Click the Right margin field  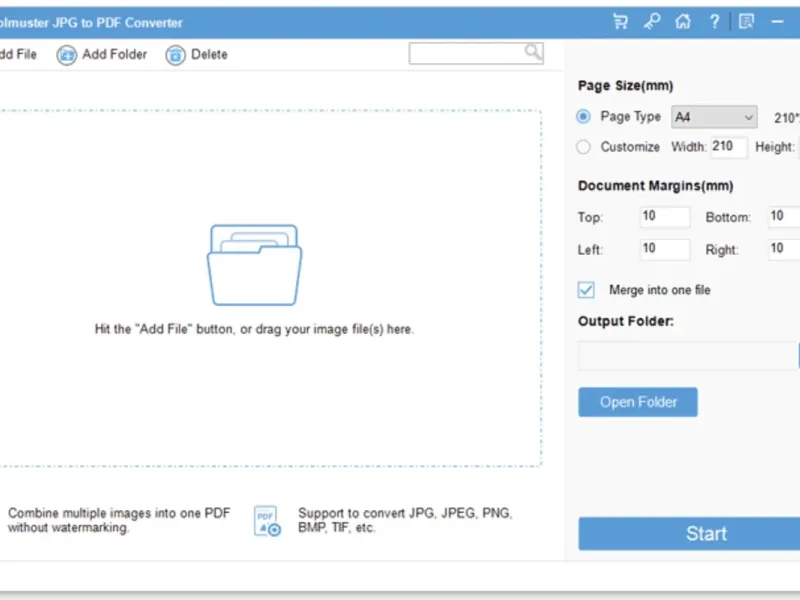coord(784,249)
